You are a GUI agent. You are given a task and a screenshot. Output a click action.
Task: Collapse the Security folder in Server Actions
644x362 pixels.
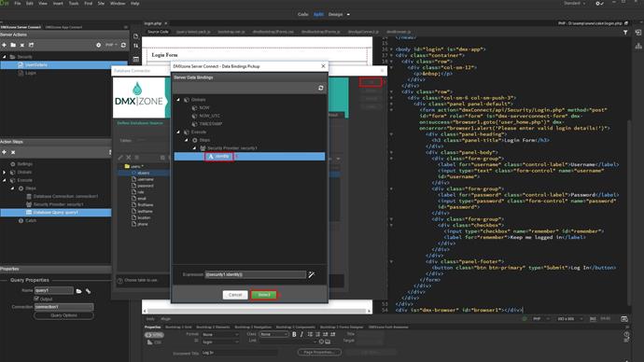[5, 57]
